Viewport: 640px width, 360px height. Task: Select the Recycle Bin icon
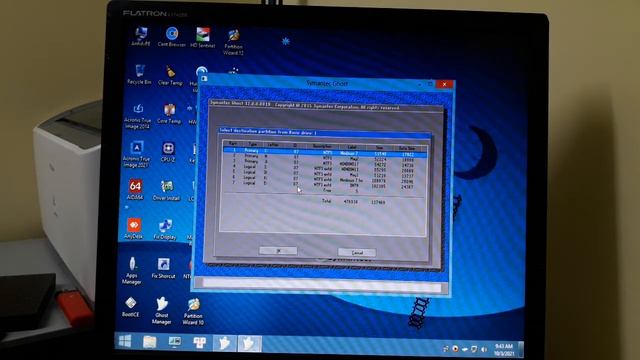[139, 74]
